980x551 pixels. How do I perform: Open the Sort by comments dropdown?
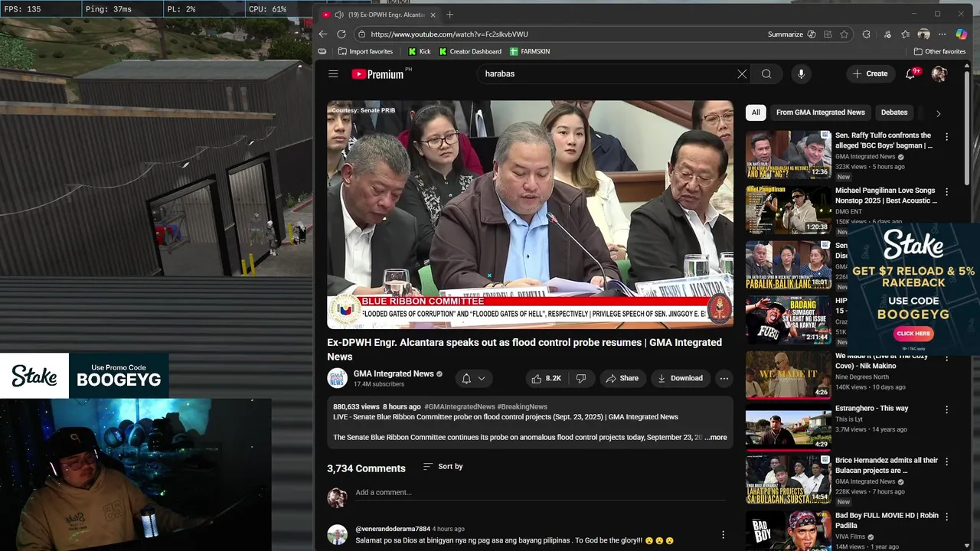(x=443, y=466)
